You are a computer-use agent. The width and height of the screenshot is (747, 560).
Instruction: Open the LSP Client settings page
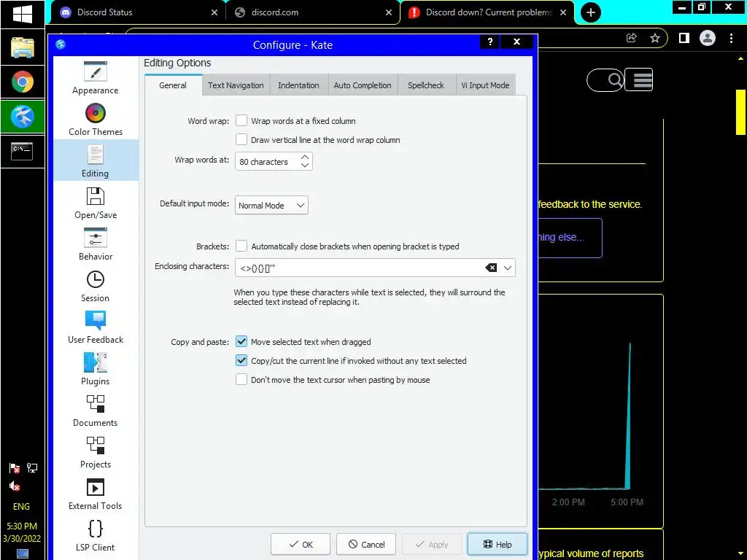click(x=96, y=534)
